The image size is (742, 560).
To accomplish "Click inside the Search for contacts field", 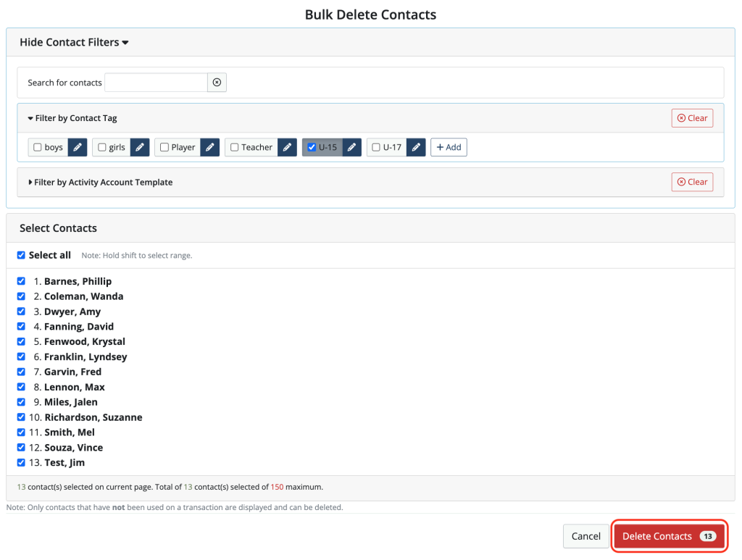I will tap(155, 82).
